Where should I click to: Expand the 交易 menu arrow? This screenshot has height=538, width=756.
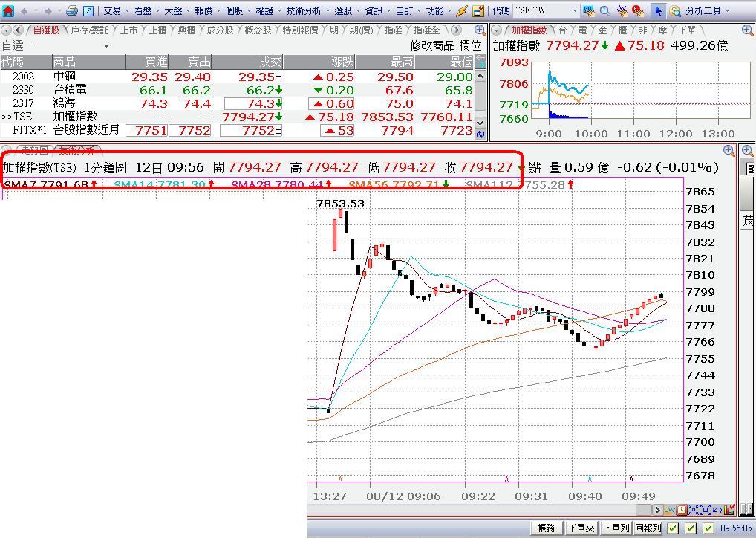127,10
